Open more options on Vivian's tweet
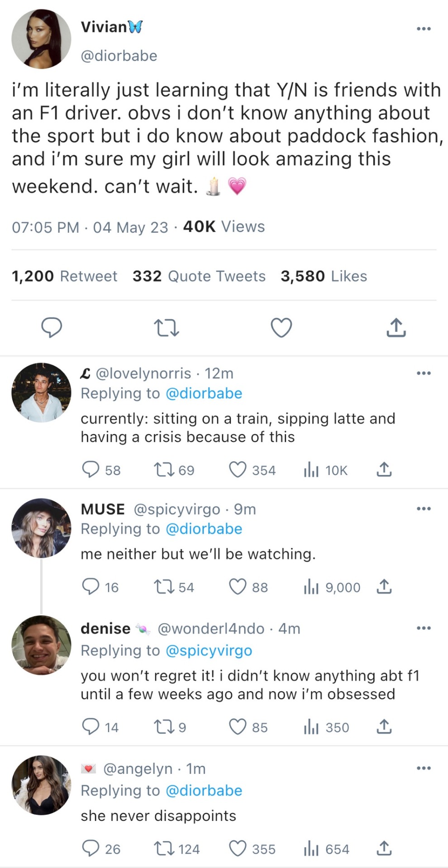Image resolution: width=448 pixels, height=868 pixels. pyautogui.click(x=424, y=29)
